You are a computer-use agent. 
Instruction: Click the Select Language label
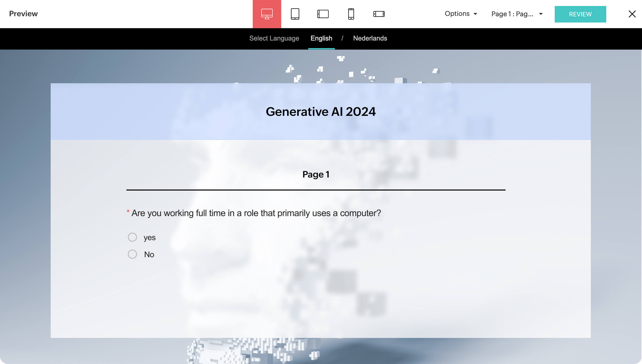(274, 38)
